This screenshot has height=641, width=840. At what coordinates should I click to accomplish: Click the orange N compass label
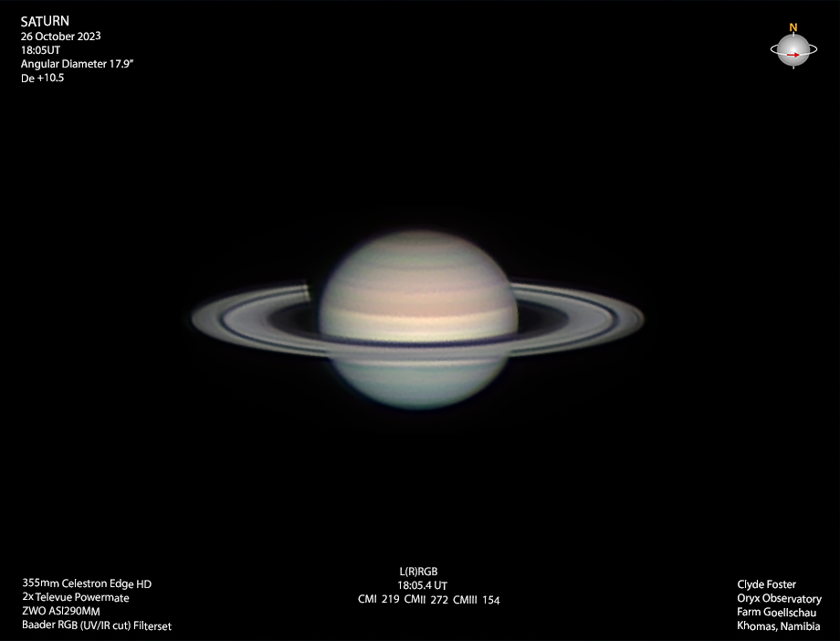pos(793,27)
